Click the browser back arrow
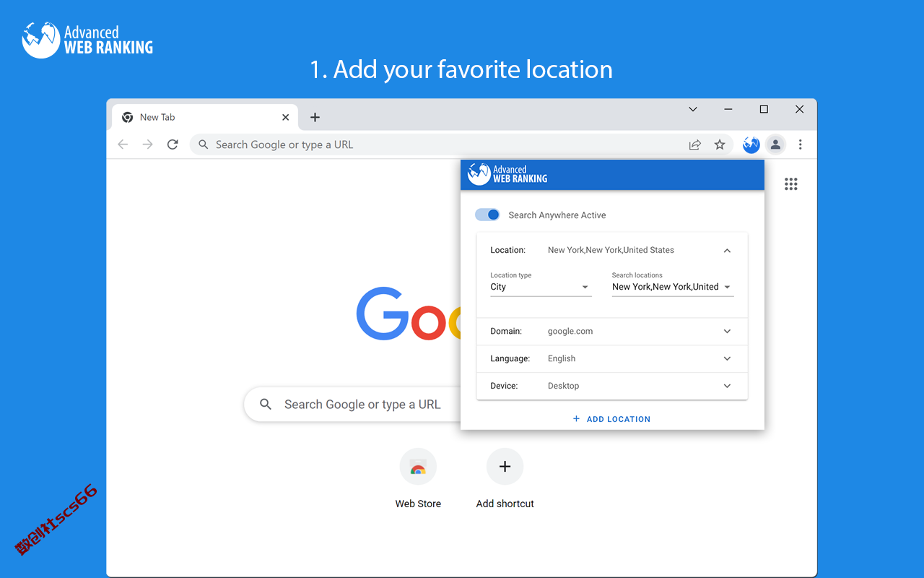The height and width of the screenshot is (578, 924). (123, 144)
